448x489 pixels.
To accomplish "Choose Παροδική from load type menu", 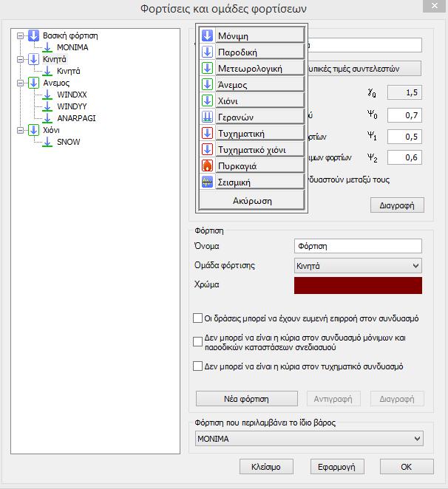I will 260,52.
